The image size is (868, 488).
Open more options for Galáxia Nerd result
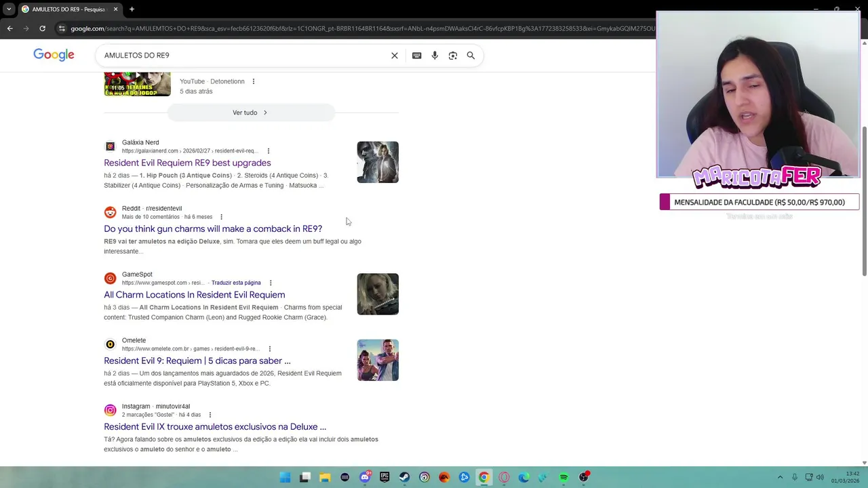tap(269, 151)
